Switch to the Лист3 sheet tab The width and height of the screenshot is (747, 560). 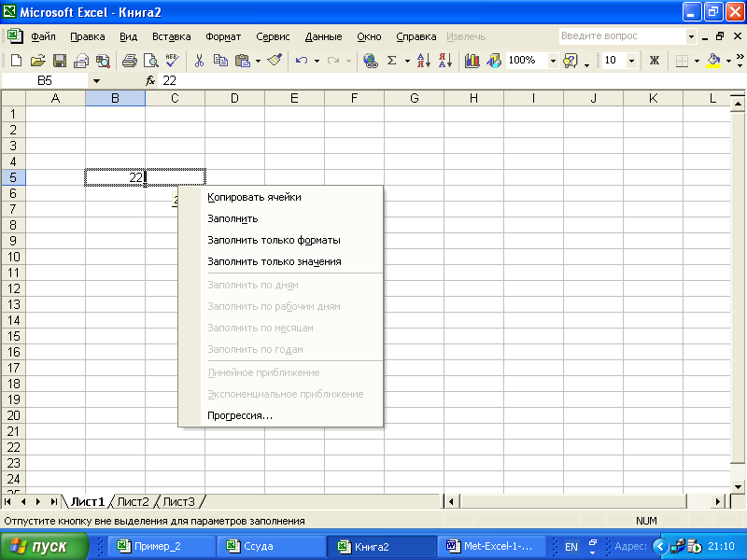178,501
